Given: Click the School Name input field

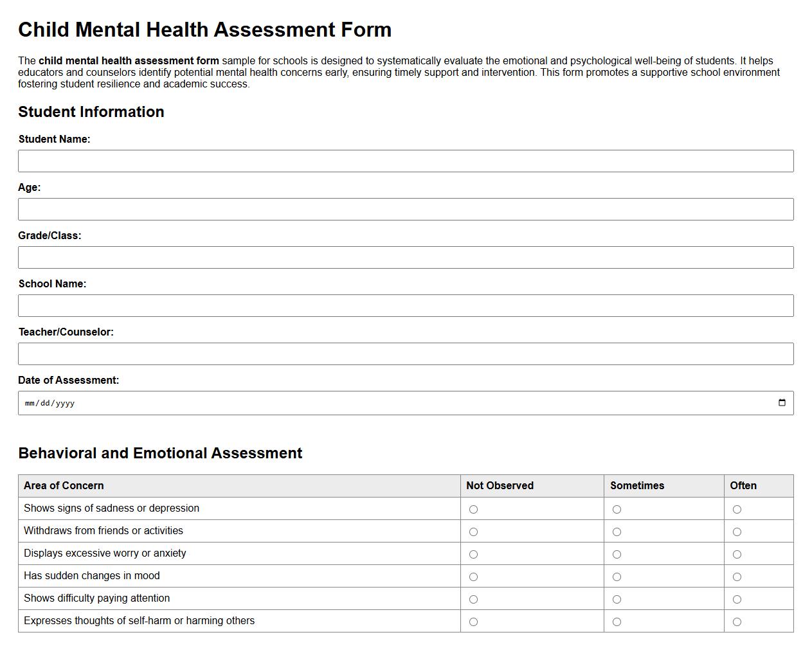Looking at the screenshot, I should point(406,305).
